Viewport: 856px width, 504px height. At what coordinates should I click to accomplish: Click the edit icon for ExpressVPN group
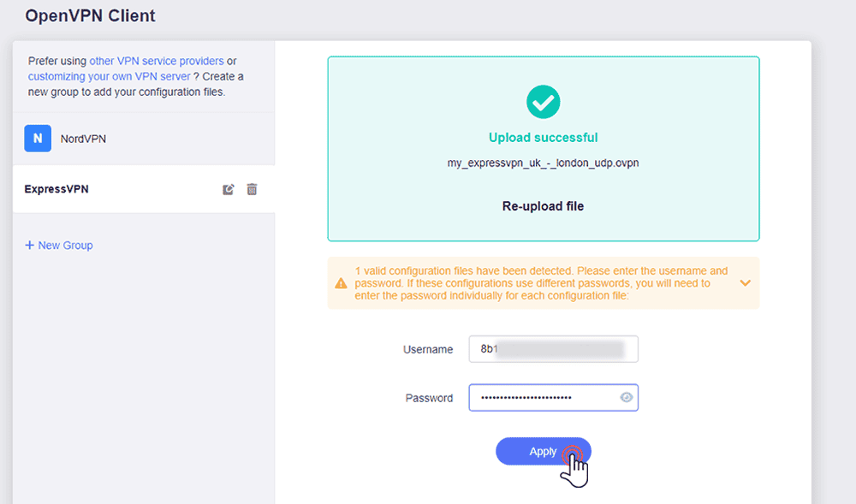point(229,189)
